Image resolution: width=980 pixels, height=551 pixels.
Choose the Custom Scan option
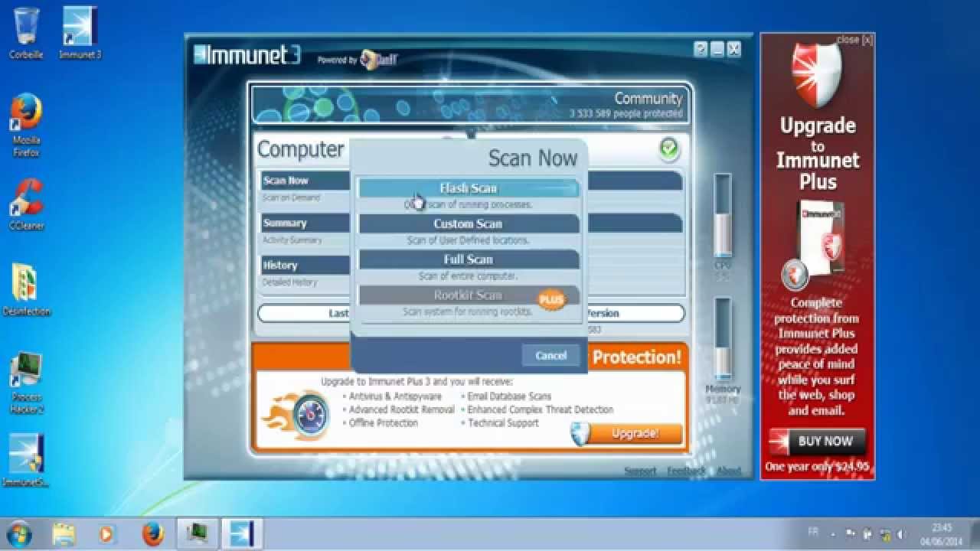click(x=469, y=223)
